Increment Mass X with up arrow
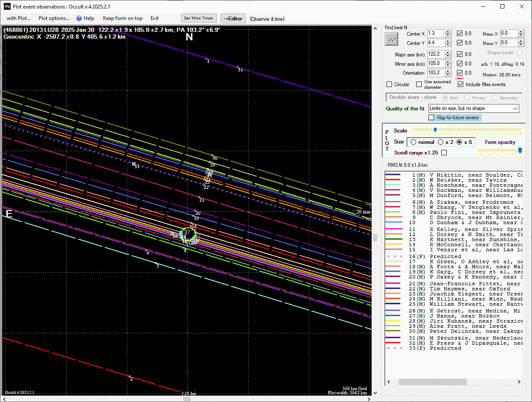 [521, 32]
